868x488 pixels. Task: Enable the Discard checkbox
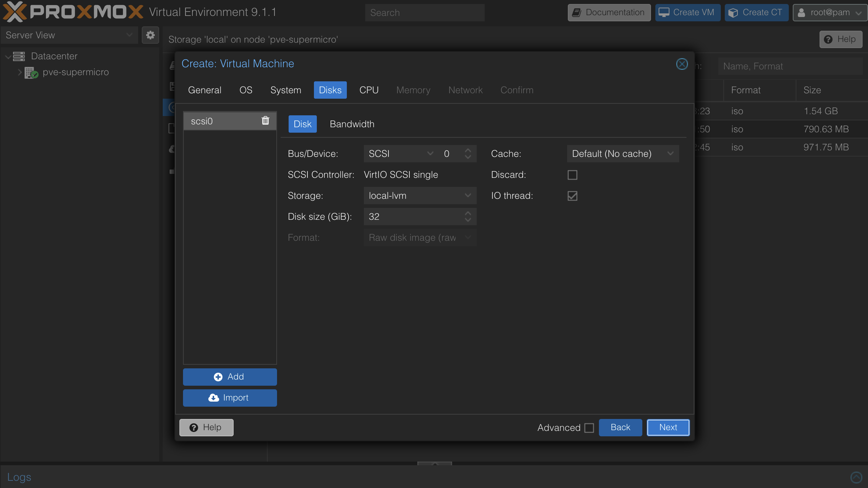coord(573,175)
